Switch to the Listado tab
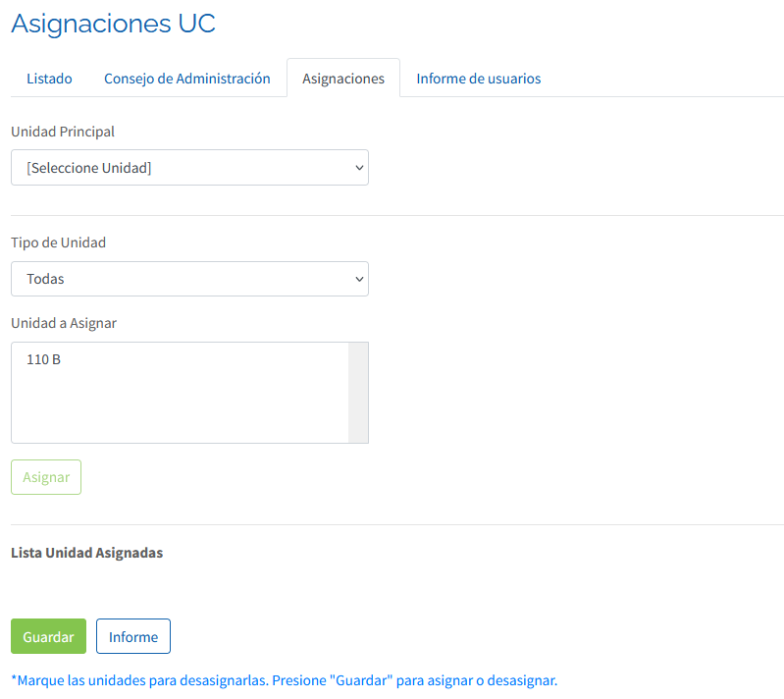This screenshot has width=784, height=699. point(49,79)
